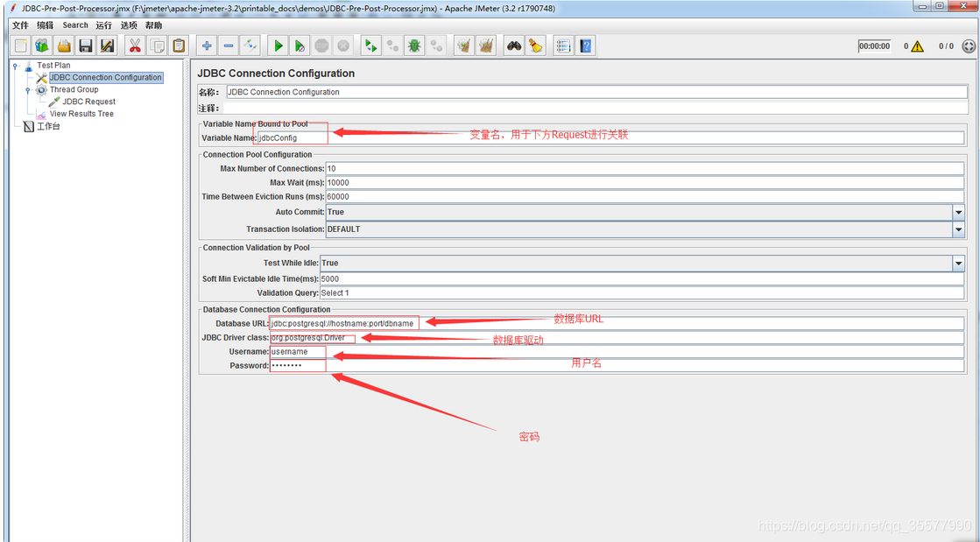Open the 文件 menu
This screenshot has height=542, width=980.
click(x=21, y=25)
